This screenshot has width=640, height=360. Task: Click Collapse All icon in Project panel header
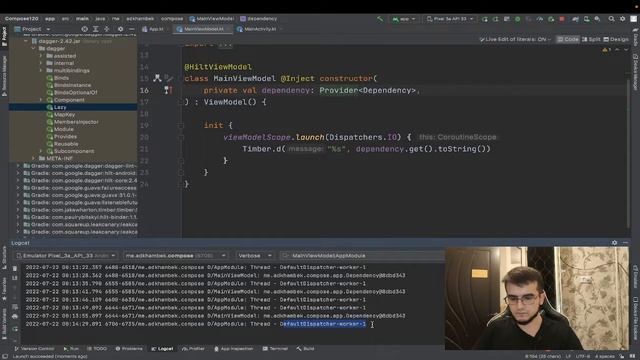click(x=107, y=29)
